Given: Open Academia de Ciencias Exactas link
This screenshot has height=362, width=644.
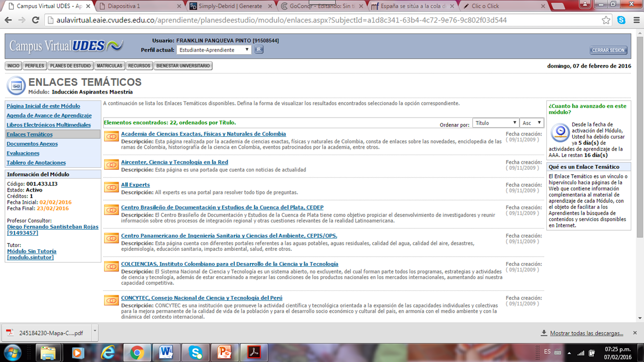Looking at the screenshot, I should point(203,134).
